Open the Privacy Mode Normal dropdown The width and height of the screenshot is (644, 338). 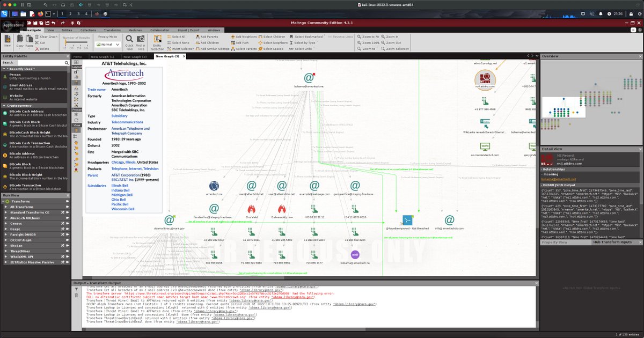pyautogui.click(x=108, y=45)
